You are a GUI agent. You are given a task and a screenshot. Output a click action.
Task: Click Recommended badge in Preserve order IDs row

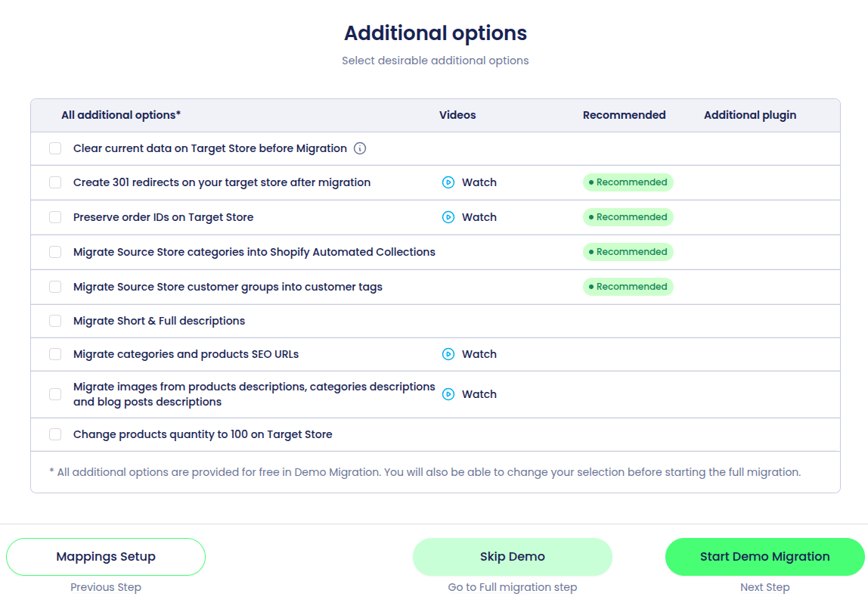pyautogui.click(x=628, y=217)
